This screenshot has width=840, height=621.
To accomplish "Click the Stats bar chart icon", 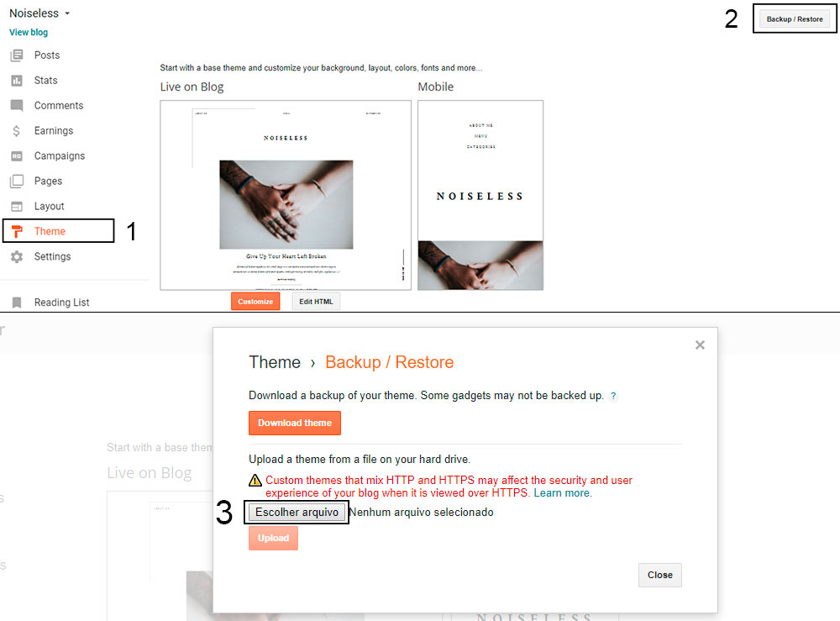I will [17, 81].
